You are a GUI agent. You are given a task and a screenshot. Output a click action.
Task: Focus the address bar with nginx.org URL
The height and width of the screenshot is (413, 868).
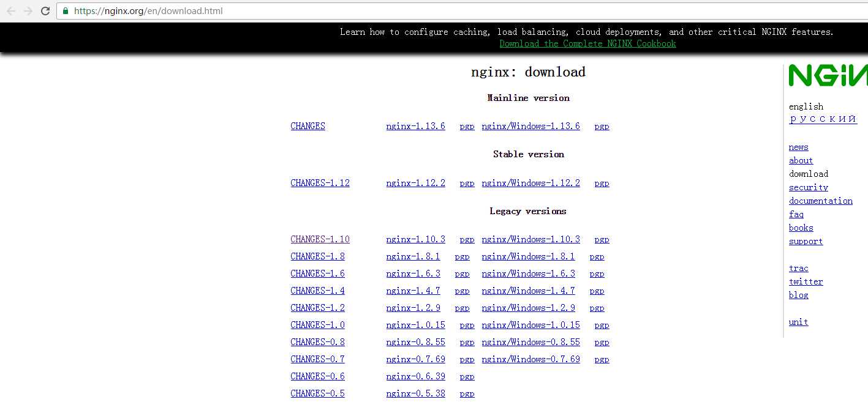pos(462,11)
